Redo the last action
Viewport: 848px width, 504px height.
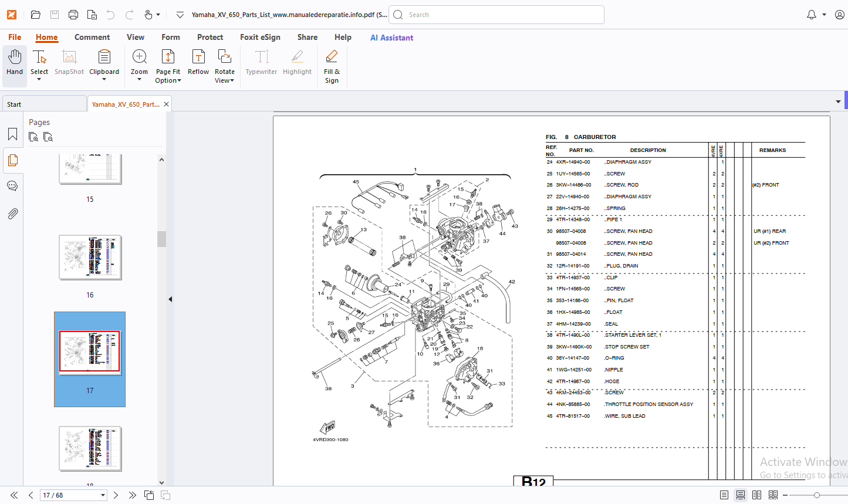130,15
